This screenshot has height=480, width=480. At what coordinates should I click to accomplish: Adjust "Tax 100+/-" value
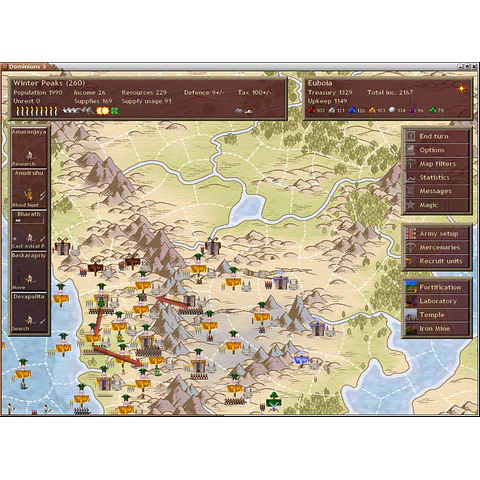coord(254,92)
